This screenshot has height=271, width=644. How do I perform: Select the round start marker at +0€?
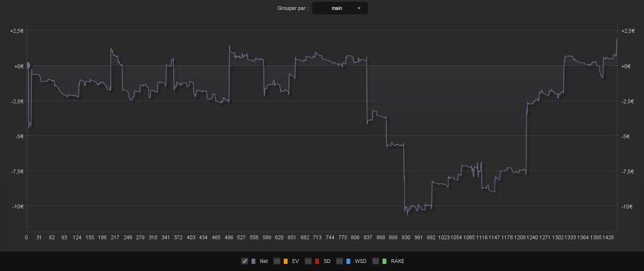pyautogui.click(x=28, y=65)
